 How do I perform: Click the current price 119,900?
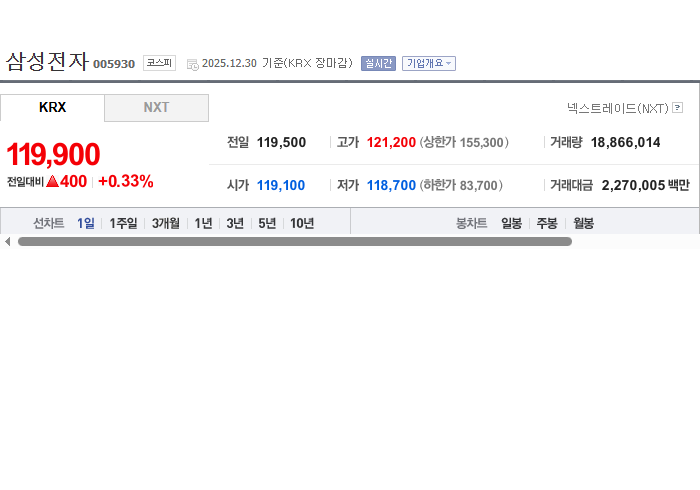pyautogui.click(x=53, y=154)
